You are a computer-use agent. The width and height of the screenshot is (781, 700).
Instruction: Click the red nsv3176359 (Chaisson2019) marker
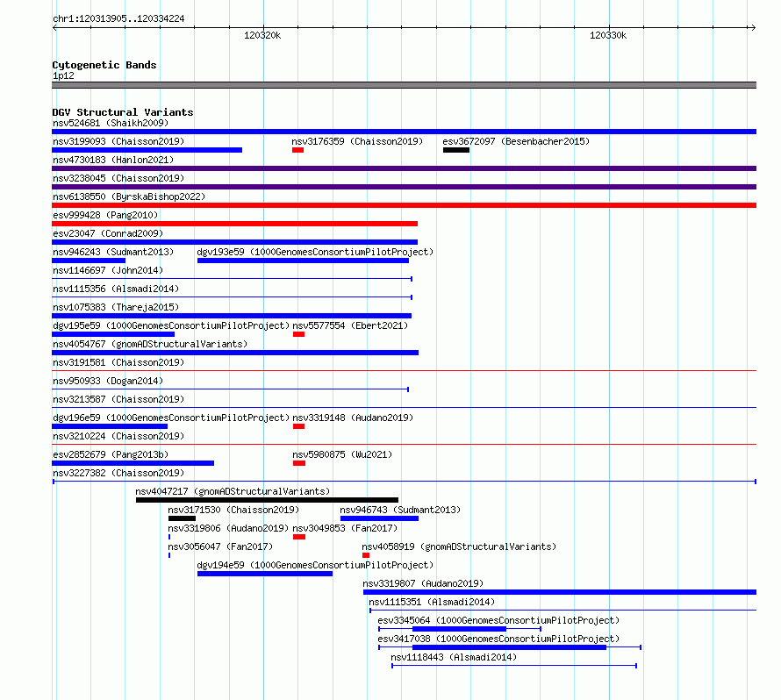(x=297, y=150)
